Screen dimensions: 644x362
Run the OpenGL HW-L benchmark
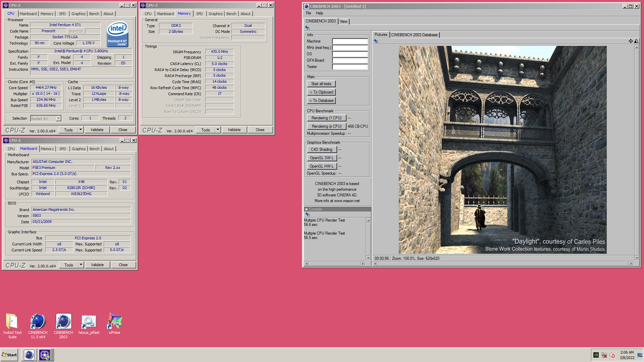pyautogui.click(x=322, y=166)
